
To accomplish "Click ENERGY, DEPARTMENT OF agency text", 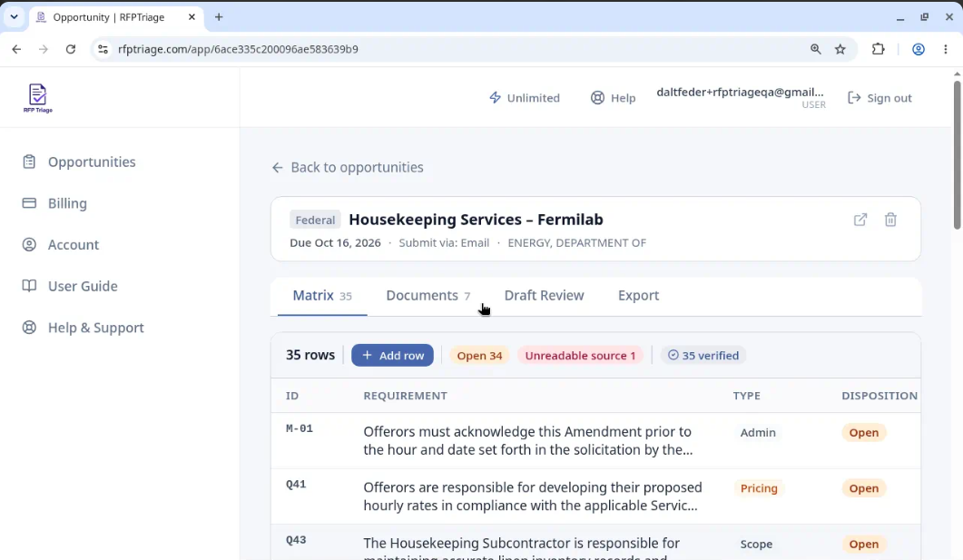I will click(576, 242).
